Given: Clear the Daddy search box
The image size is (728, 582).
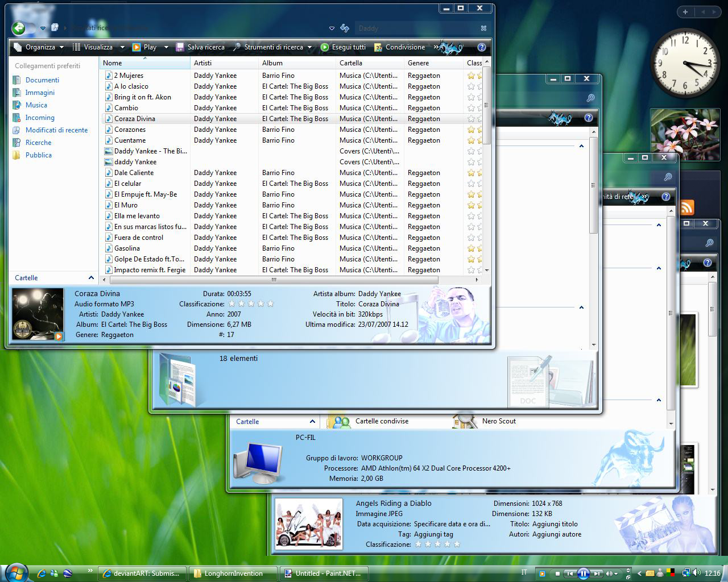Looking at the screenshot, I should (x=483, y=28).
